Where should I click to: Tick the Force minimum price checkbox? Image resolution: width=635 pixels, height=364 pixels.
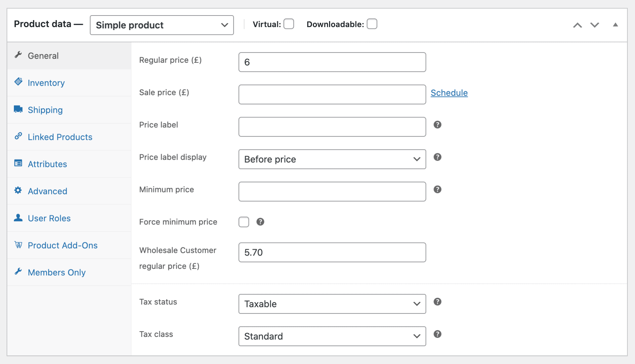coord(244,222)
